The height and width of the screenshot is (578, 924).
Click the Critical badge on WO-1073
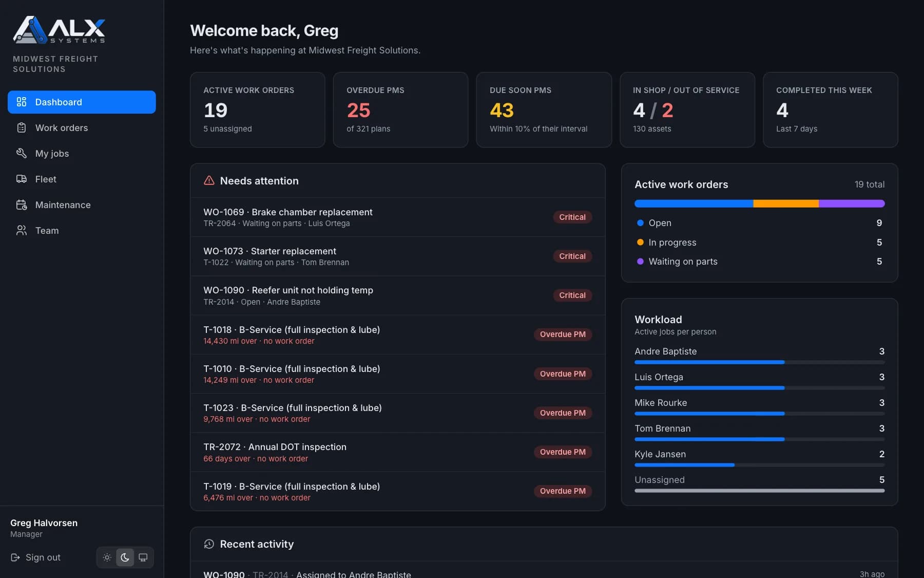pos(572,256)
